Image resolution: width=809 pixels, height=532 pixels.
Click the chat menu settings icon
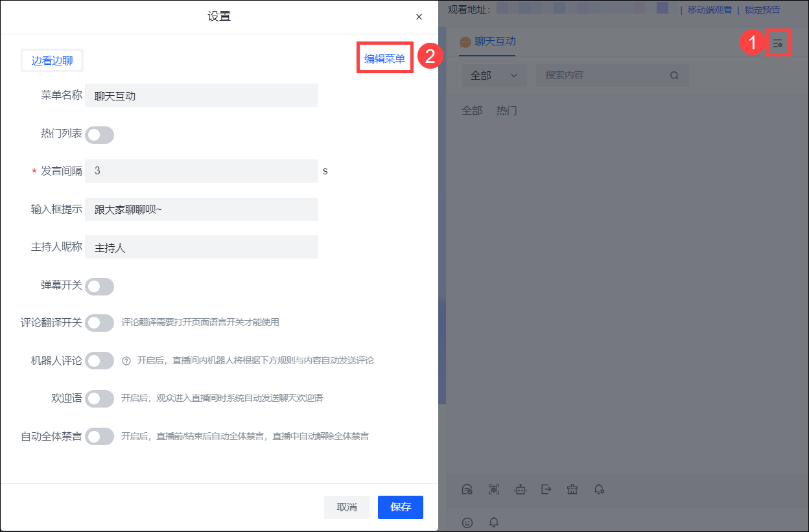coord(778,43)
